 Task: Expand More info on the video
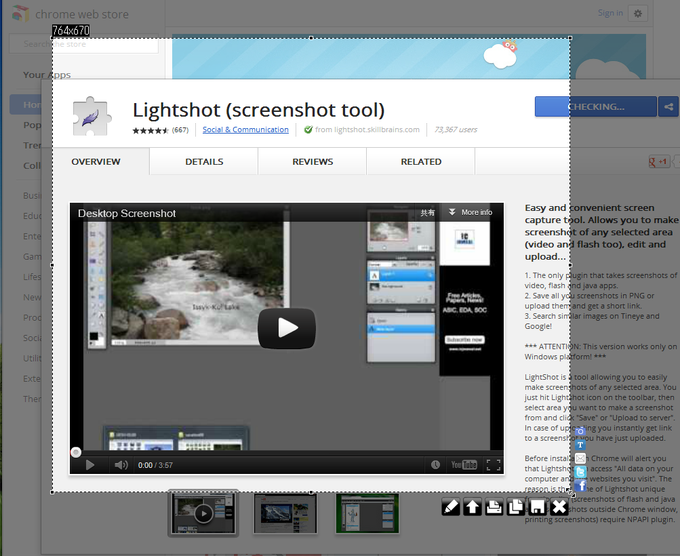pos(471,212)
